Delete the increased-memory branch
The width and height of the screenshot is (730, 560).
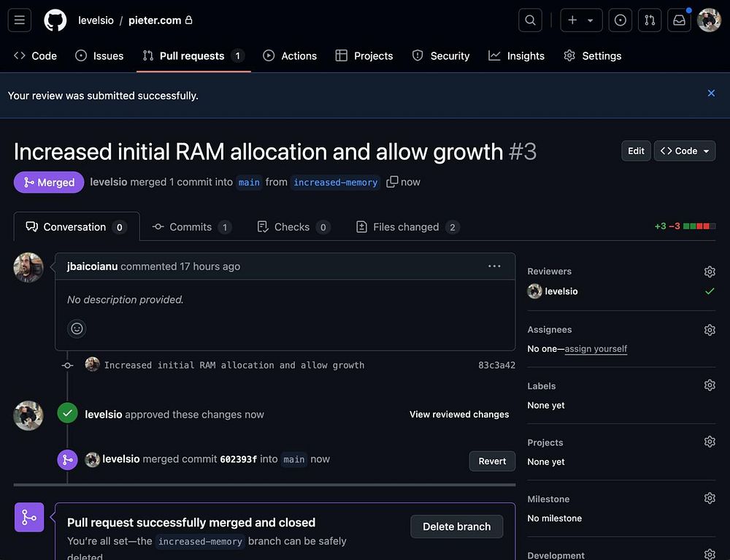[457, 526]
